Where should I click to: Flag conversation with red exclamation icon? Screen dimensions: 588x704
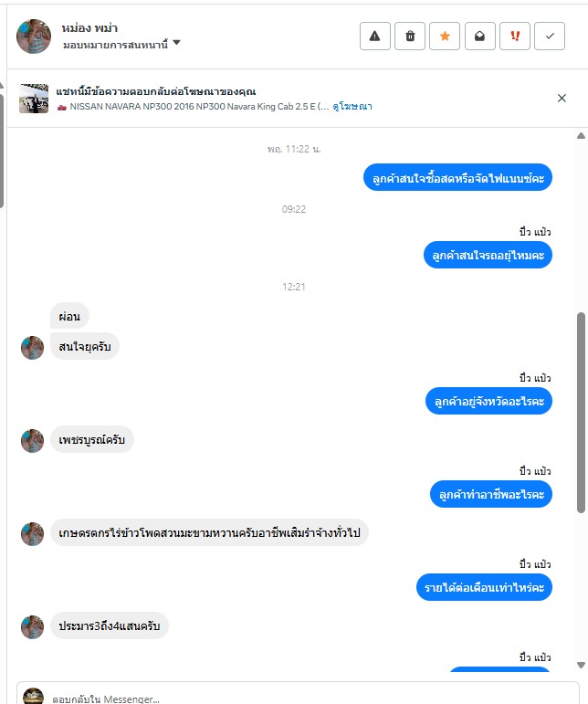coord(515,36)
